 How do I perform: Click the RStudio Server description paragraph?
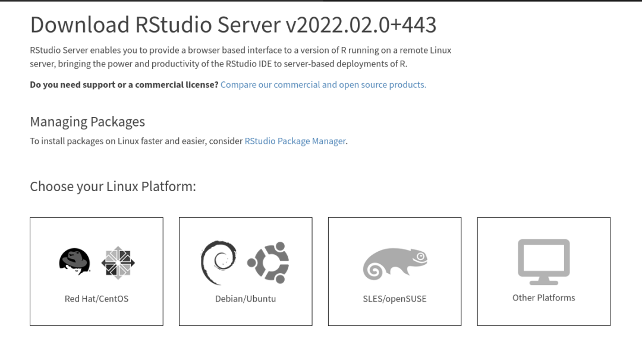pos(241,57)
